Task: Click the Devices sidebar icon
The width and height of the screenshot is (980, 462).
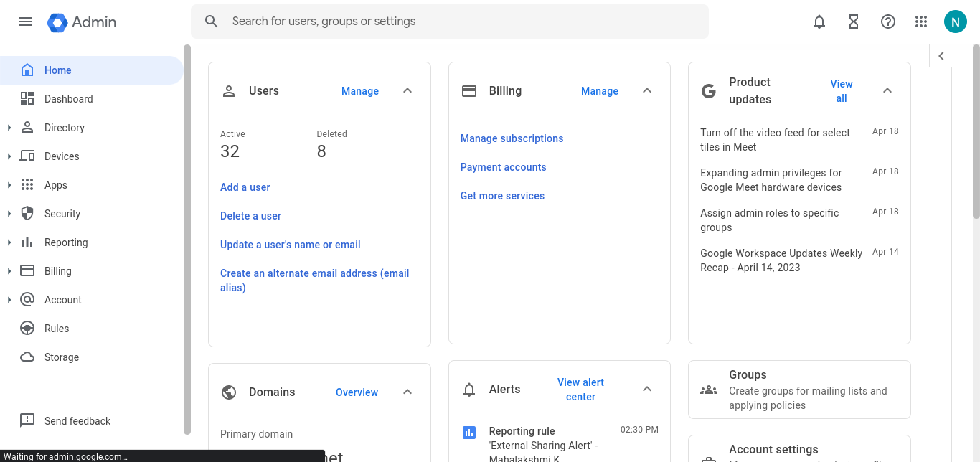Action: coord(27,156)
